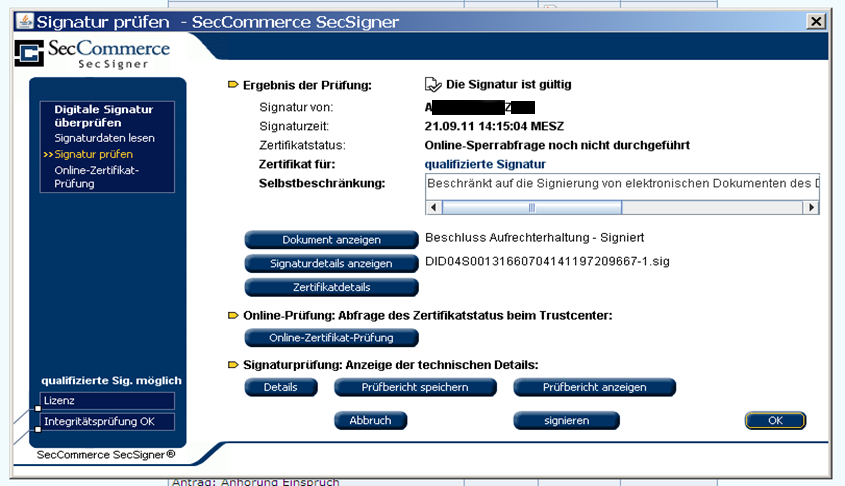Screen dimensions: 845x486
Task: Click 'Signatur von:' label
Action: click(x=296, y=107)
